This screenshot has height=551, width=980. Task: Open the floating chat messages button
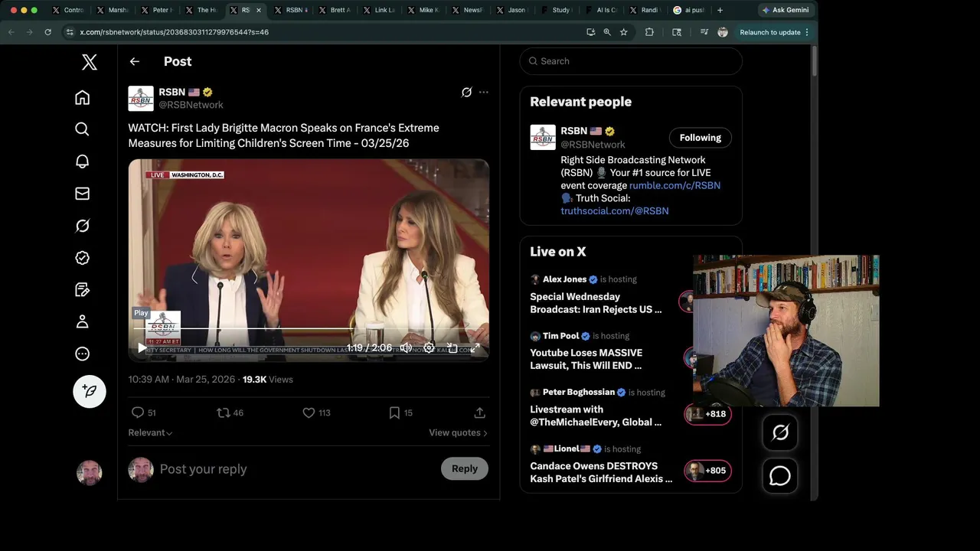780,476
